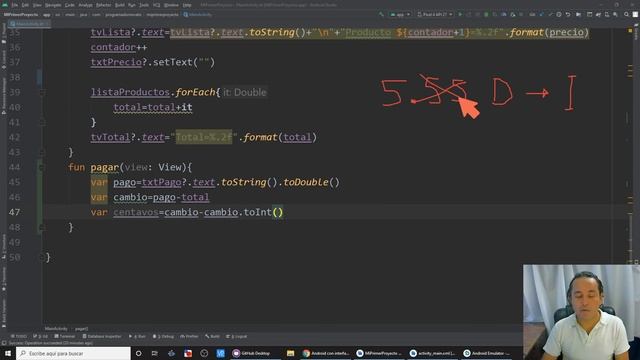
Task: Open the TODO tool window
Action: (x=19, y=336)
